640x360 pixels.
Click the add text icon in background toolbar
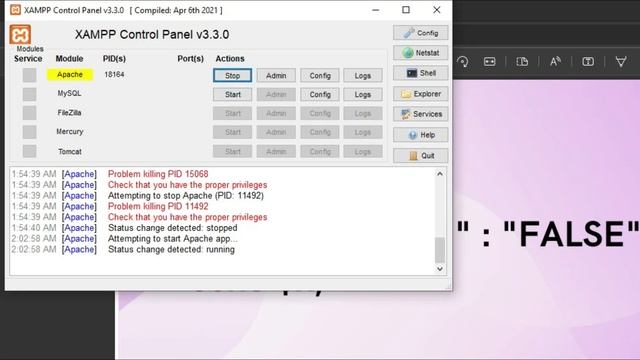pos(588,62)
